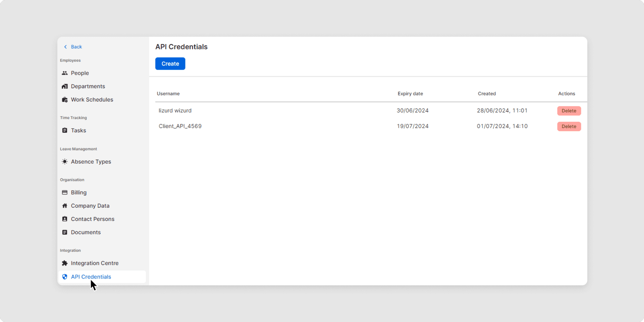Click the Departments briefcase icon
The image size is (644, 322).
coord(64,86)
